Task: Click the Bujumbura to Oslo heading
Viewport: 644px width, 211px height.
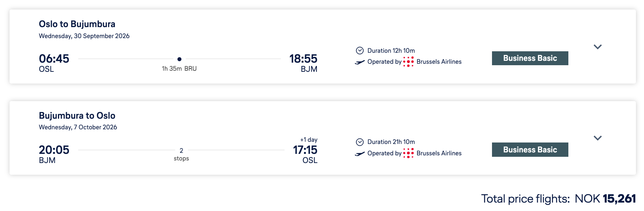Action: pos(77,116)
